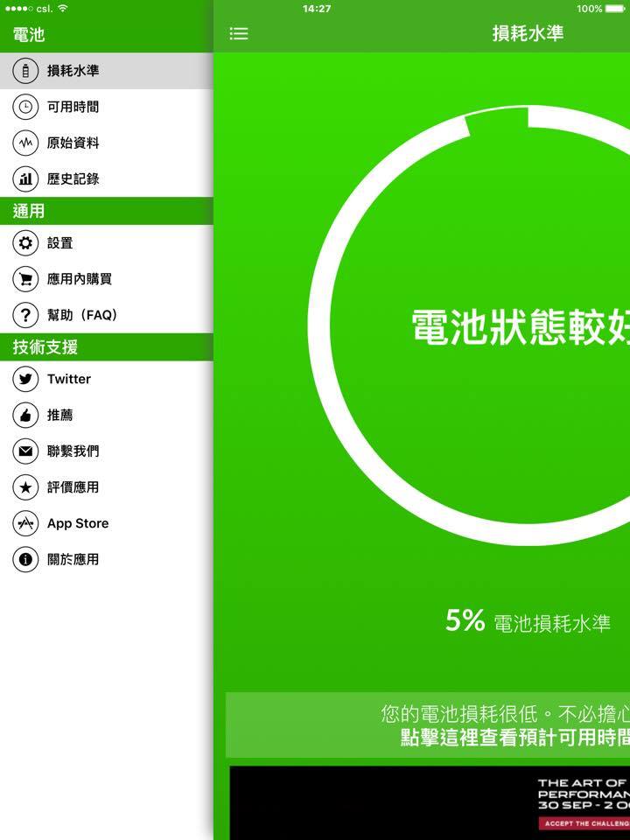Image resolution: width=630 pixels, height=840 pixels.
Task: Click the 設置 gear icon
Action: [25, 243]
